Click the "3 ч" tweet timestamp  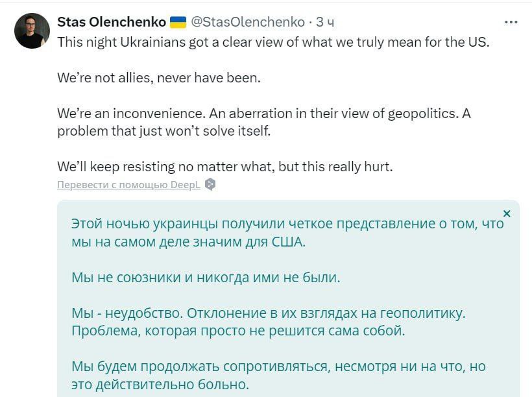325,22
